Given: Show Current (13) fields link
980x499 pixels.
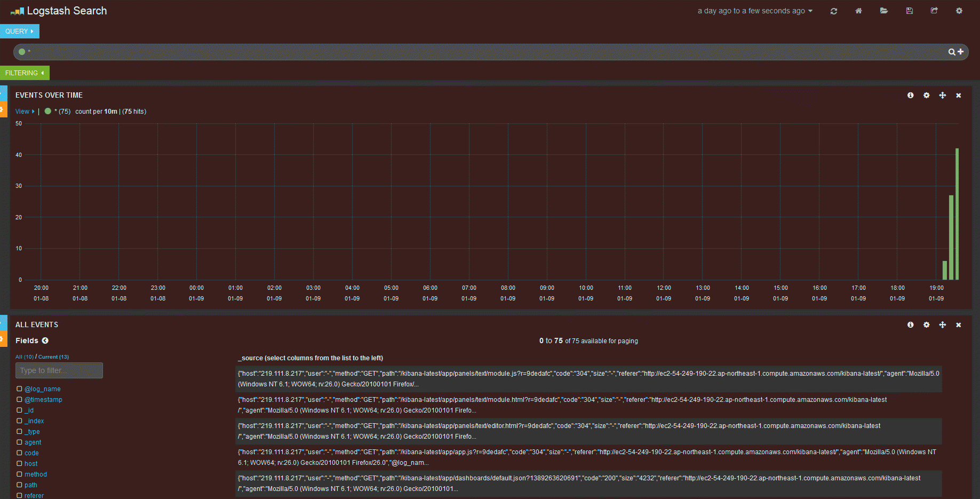Looking at the screenshot, I should pos(53,357).
